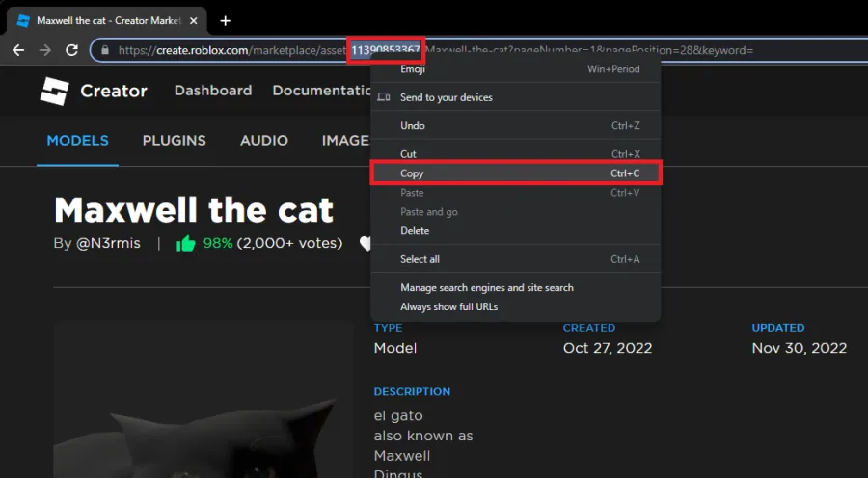Click the el gato description line
This screenshot has width=868, height=478.
click(398, 415)
